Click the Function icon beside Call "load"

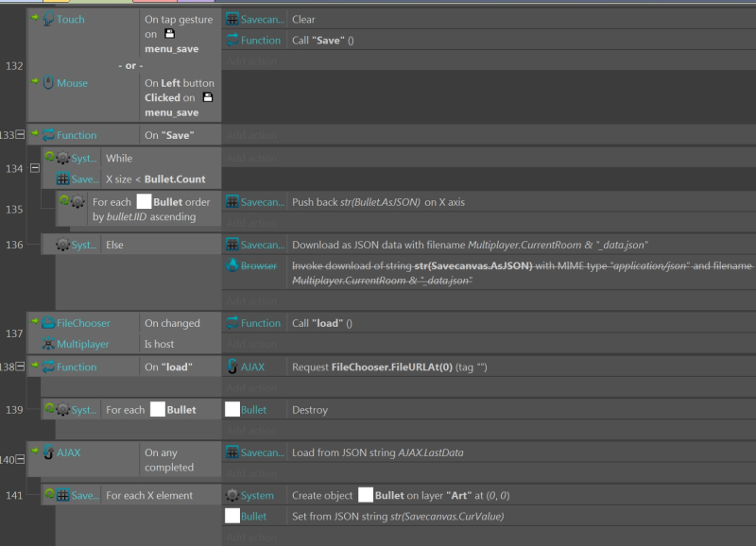[x=232, y=323]
